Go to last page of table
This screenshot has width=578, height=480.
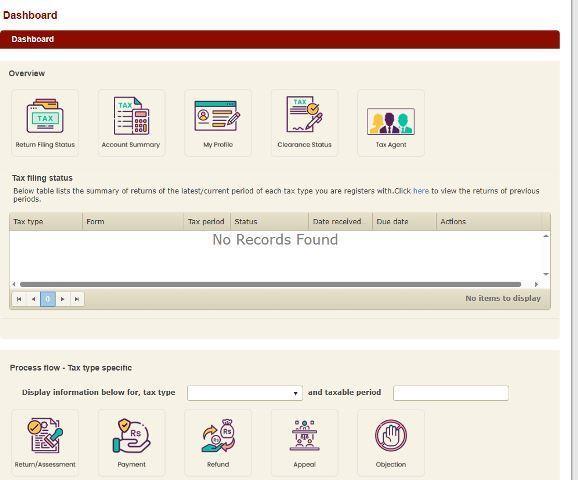point(77,299)
